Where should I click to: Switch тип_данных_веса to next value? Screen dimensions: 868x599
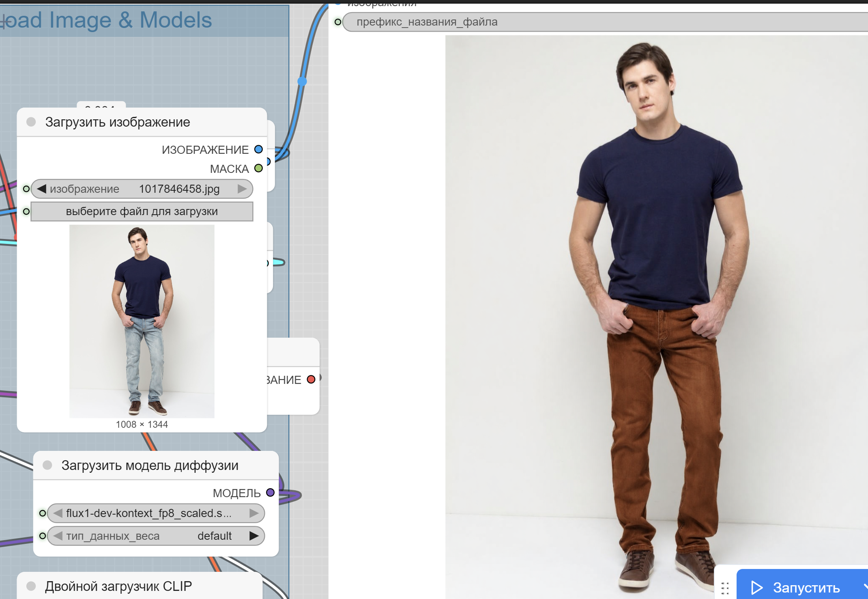tap(254, 536)
